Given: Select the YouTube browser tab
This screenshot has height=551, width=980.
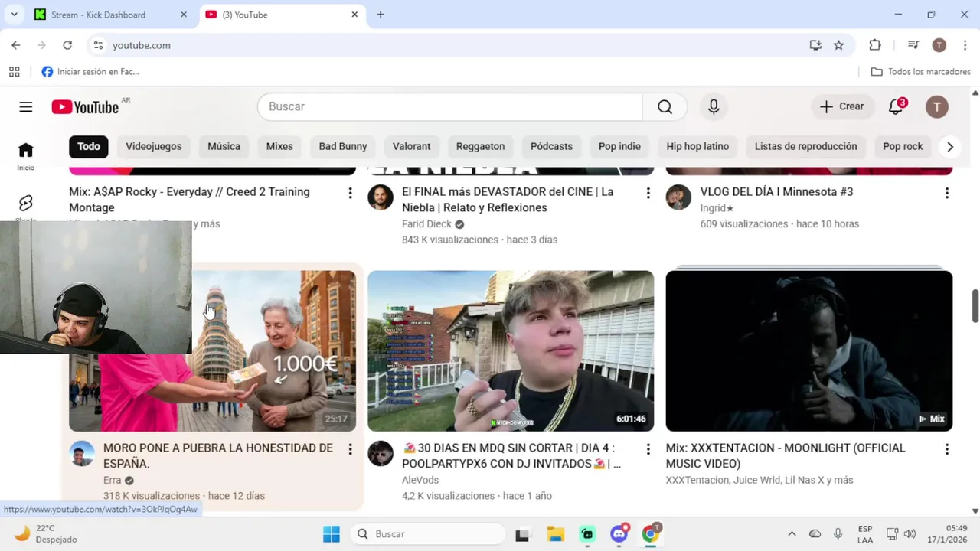Looking at the screenshot, I should [283, 15].
